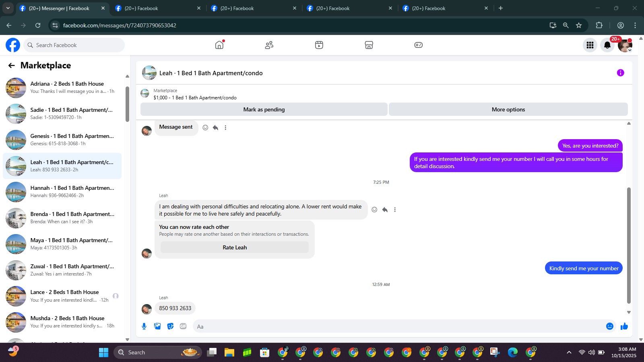The height and width of the screenshot is (362, 644).
Task: React to Leah's personal difficulties message
Action: [374, 210]
